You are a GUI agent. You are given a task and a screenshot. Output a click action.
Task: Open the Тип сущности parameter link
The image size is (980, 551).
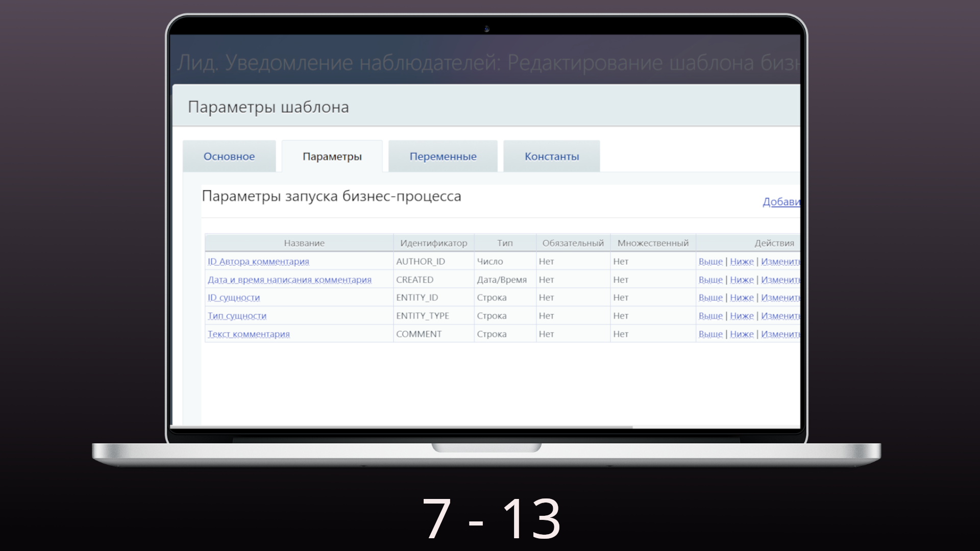pyautogui.click(x=237, y=316)
